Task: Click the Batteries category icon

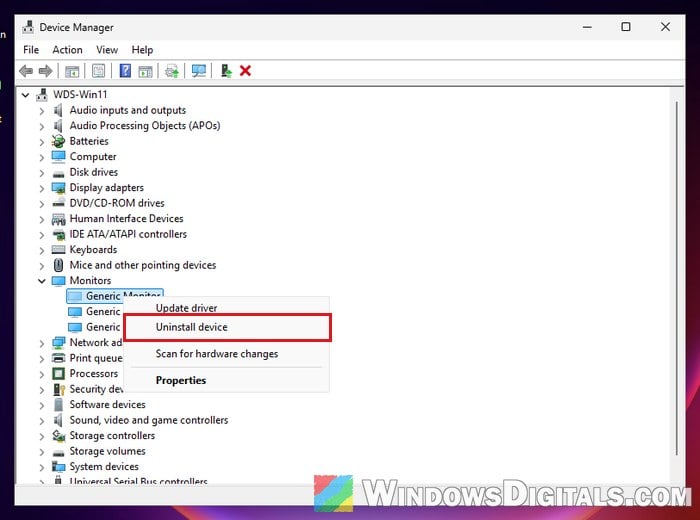Action: click(x=58, y=141)
